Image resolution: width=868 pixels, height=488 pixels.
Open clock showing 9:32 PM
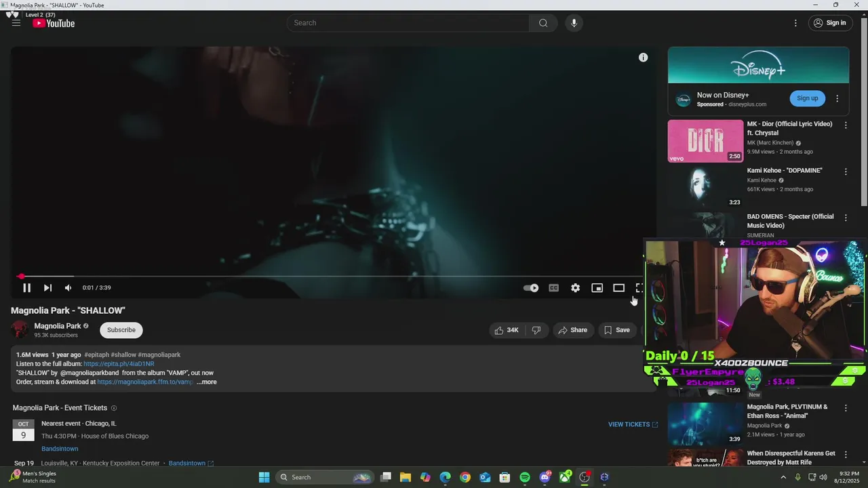[x=849, y=477]
